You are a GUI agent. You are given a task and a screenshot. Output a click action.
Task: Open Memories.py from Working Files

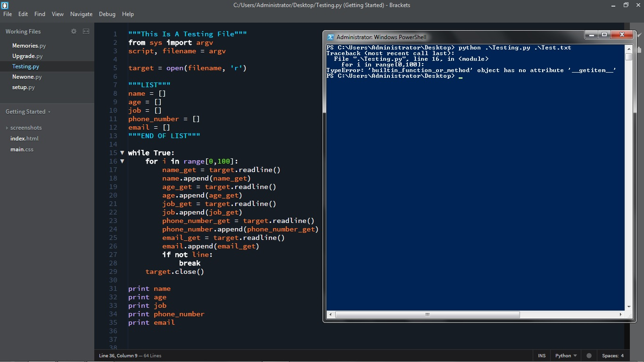tap(29, 46)
